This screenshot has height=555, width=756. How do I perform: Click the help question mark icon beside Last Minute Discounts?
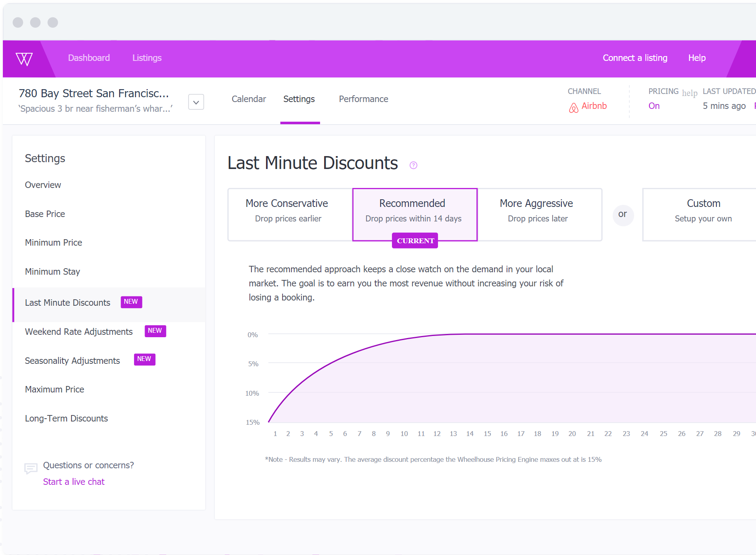(x=413, y=165)
